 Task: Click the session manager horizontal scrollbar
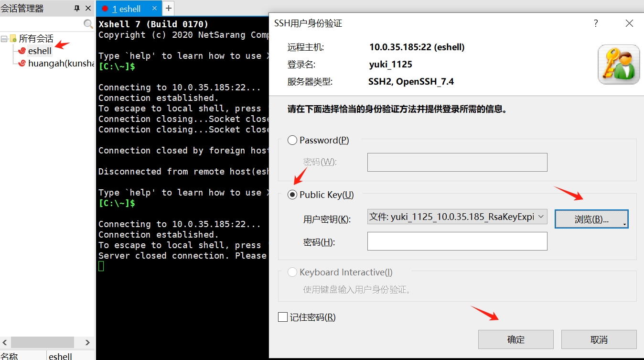click(x=42, y=342)
